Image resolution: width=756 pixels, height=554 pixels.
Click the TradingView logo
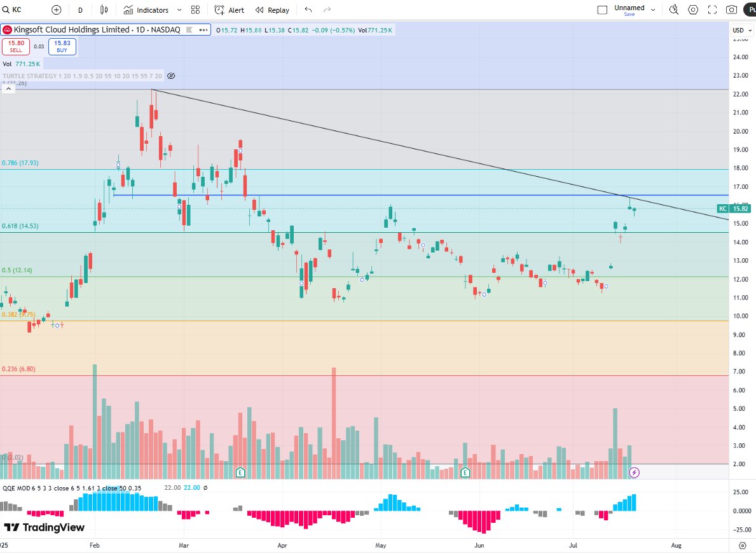point(45,527)
